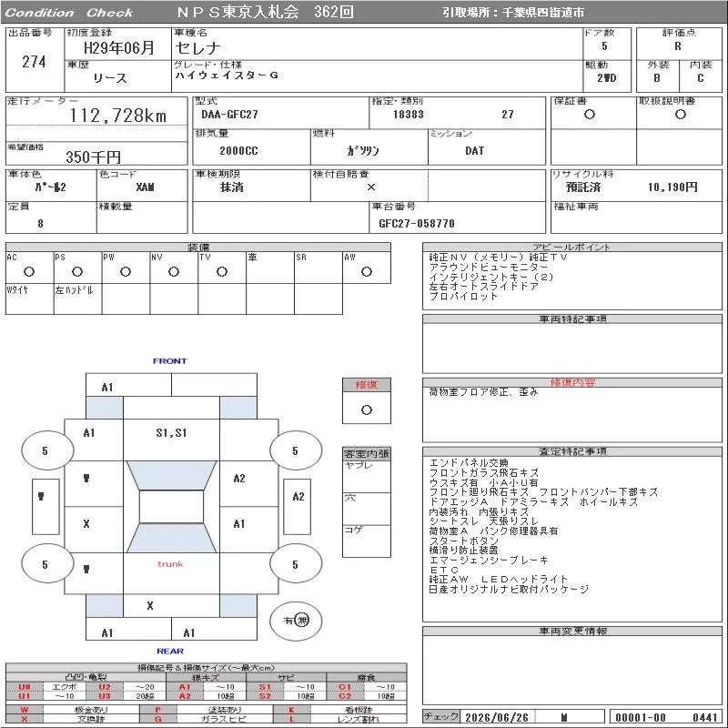
Task: Select the Wタイヤ equipment cell
Action: (x=30, y=299)
